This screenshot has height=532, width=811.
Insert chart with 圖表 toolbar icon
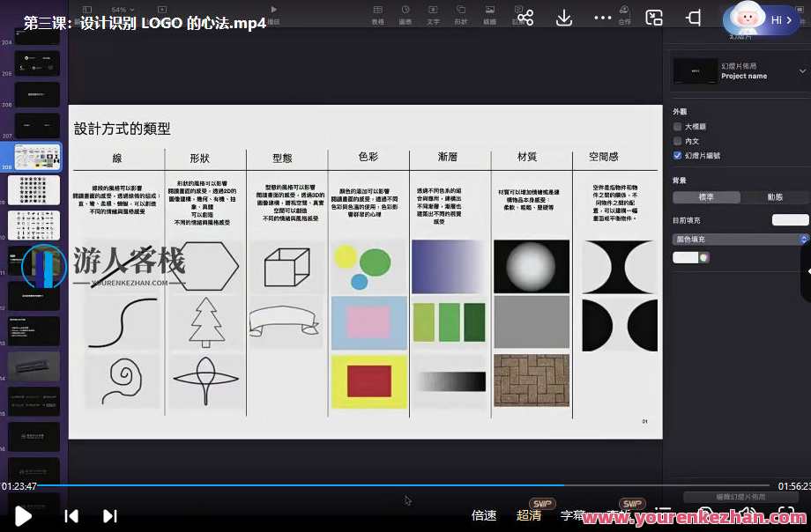tap(405, 14)
